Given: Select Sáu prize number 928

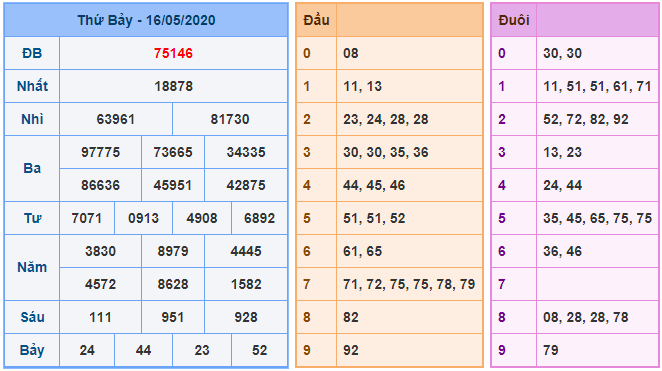Looking at the screenshot, I should [246, 317].
